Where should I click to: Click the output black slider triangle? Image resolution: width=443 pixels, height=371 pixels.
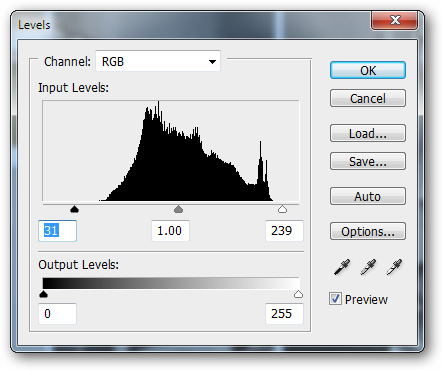[43, 294]
